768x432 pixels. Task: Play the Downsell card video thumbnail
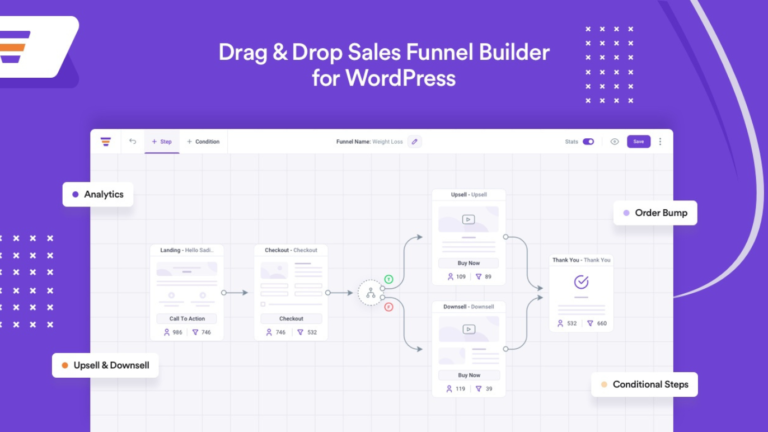pos(468,329)
